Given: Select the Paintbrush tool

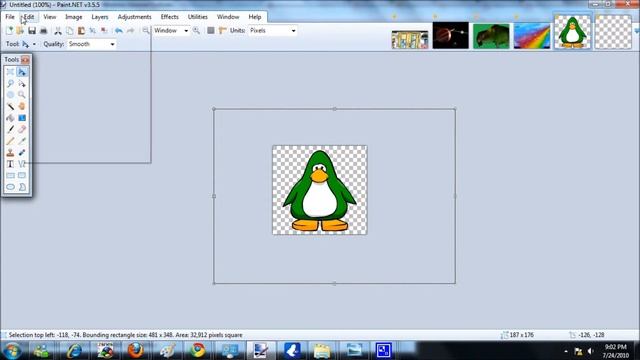Looking at the screenshot, I should (10, 129).
